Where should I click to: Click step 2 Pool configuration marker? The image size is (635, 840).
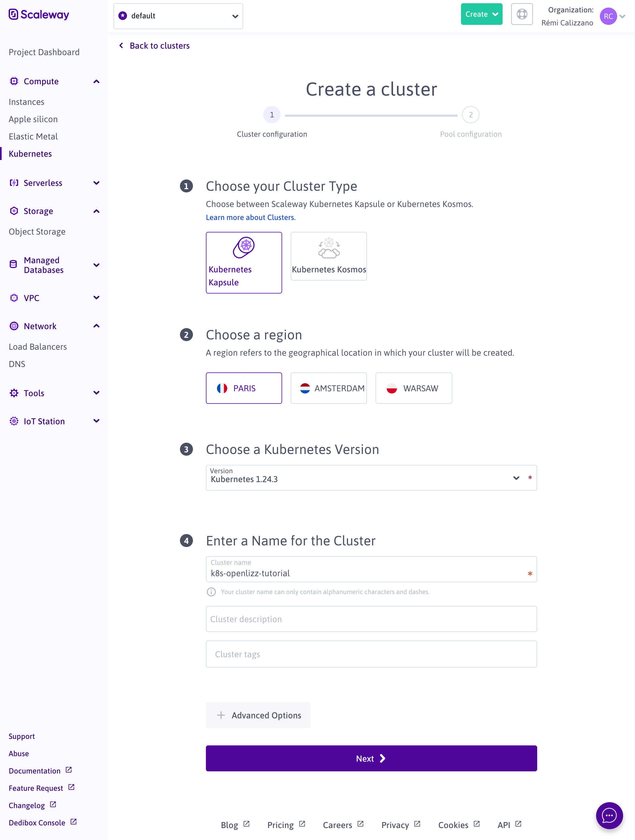tap(470, 115)
